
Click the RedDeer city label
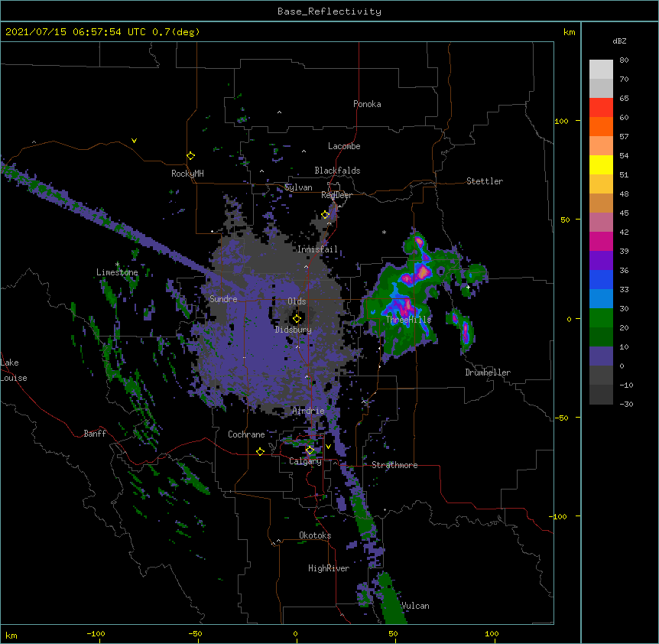[336, 195]
